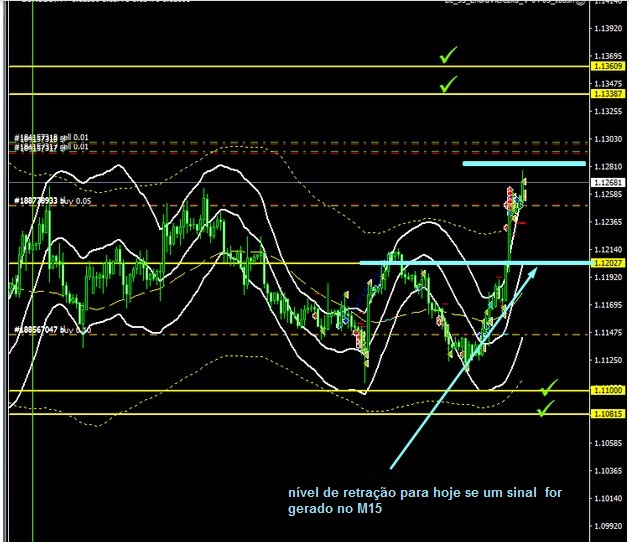Click the cyan arrowhead near the 1.12027 line

pos(529,274)
